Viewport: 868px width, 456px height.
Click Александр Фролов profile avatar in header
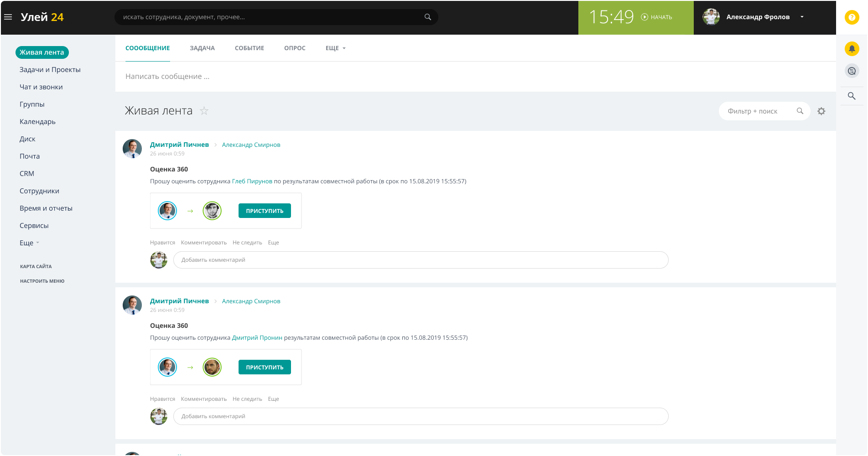711,17
